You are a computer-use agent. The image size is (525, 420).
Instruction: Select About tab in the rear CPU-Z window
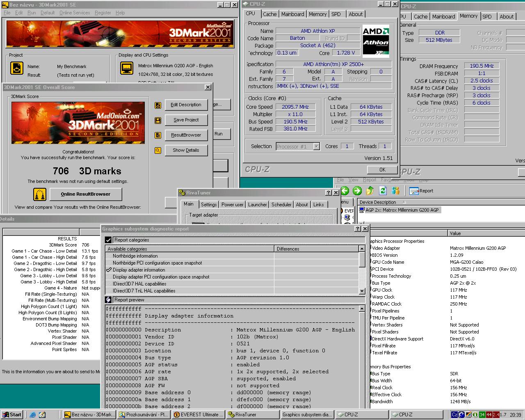(x=507, y=16)
